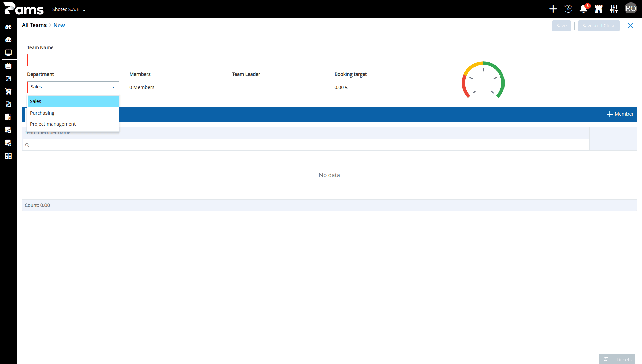Open notifications bell with 6 badge
The image size is (642, 364).
pyautogui.click(x=584, y=9)
